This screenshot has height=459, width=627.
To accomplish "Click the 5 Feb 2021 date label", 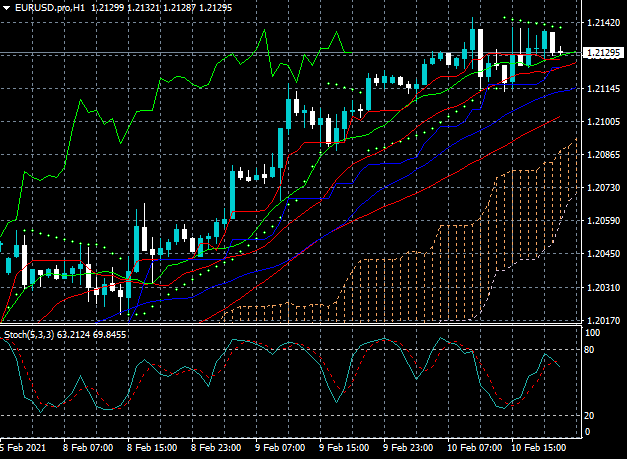I will coord(23,447).
